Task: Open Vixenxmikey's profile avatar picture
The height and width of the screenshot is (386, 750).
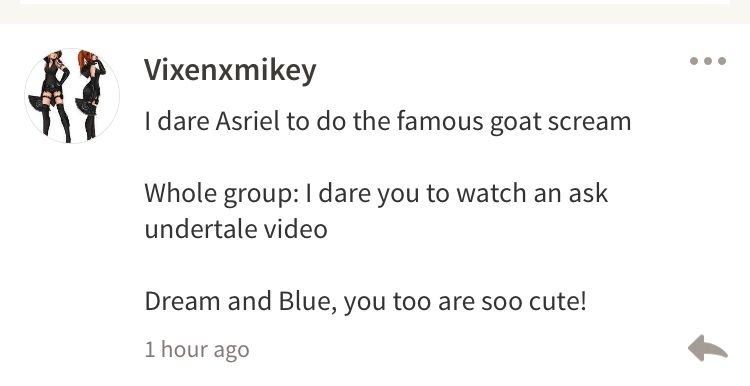Action: pos(72,96)
